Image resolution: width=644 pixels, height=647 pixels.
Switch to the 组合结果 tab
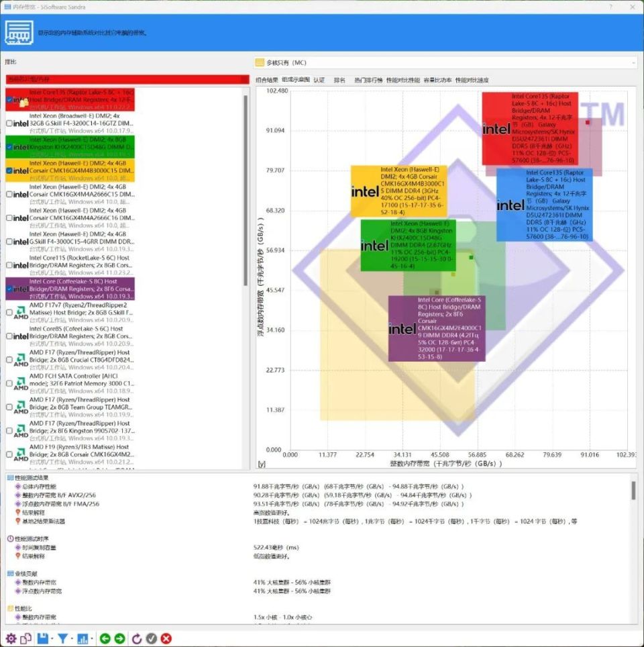tap(266, 80)
